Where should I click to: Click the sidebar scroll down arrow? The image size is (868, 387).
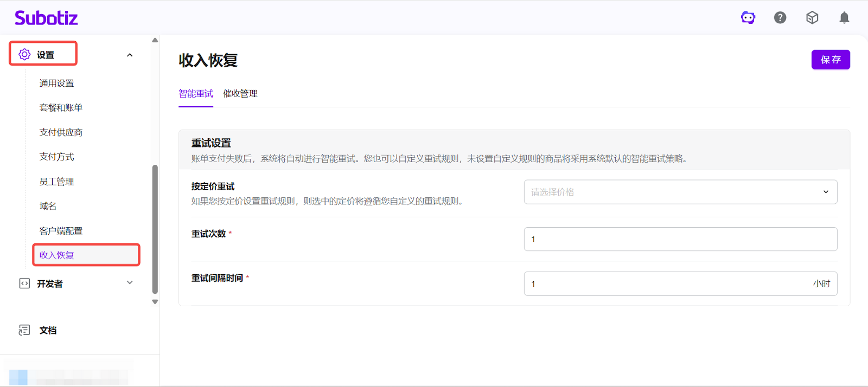click(x=155, y=302)
